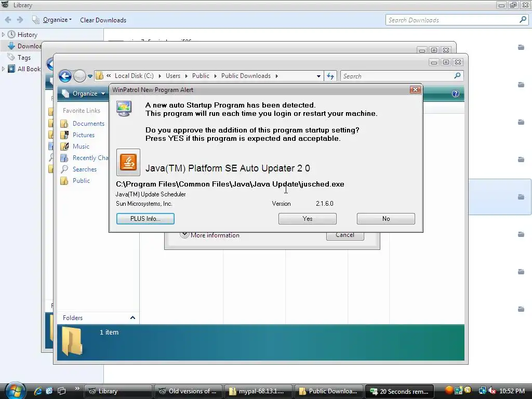The height and width of the screenshot is (399, 532).
Task: Expand the History tree item in Library
Action: click(x=4, y=35)
